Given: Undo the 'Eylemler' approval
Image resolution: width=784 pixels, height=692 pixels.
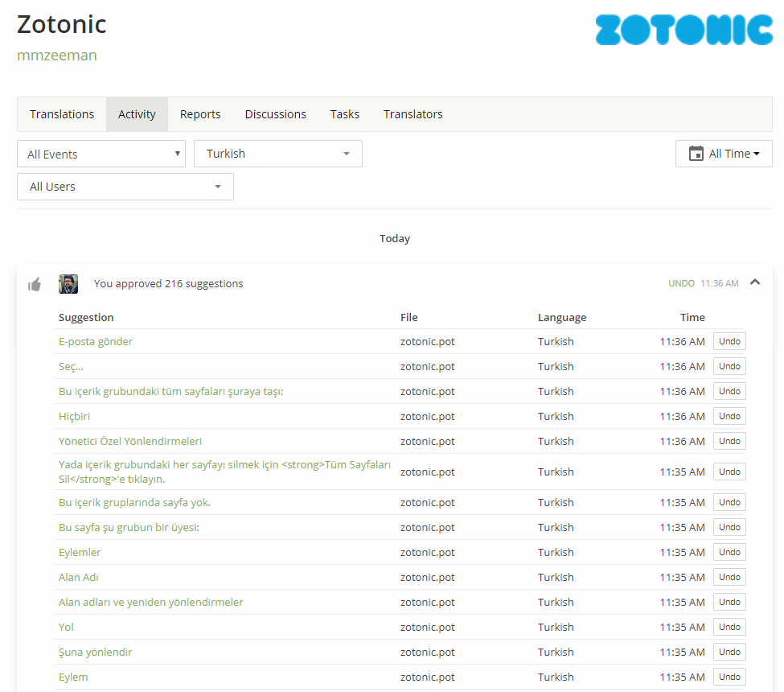Looking at the screenshot, I should point(729,553).
